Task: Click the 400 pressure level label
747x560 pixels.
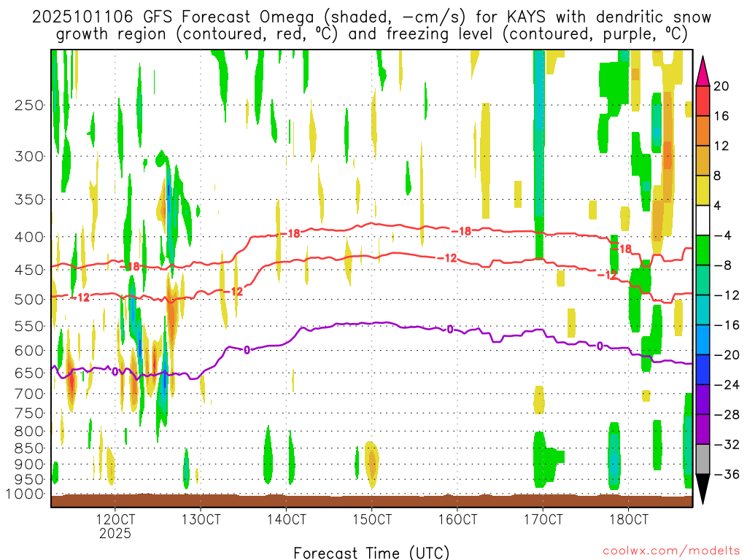Action: (x=29, y=237)
